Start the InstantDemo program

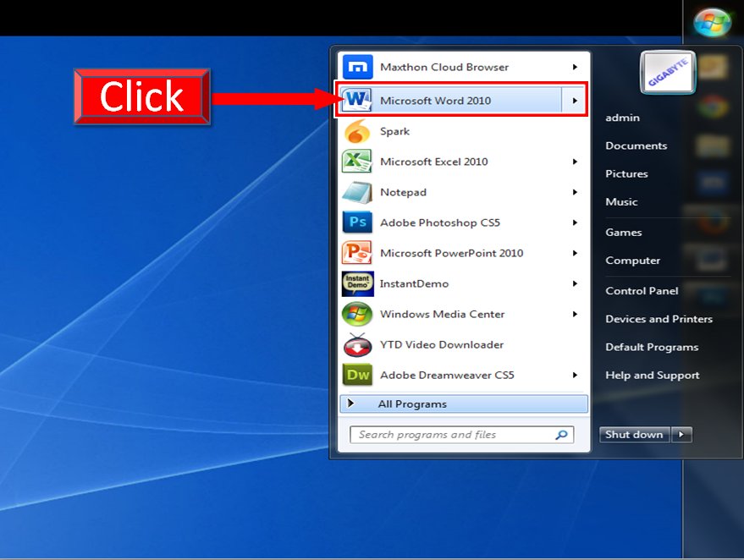pos(415,283)
